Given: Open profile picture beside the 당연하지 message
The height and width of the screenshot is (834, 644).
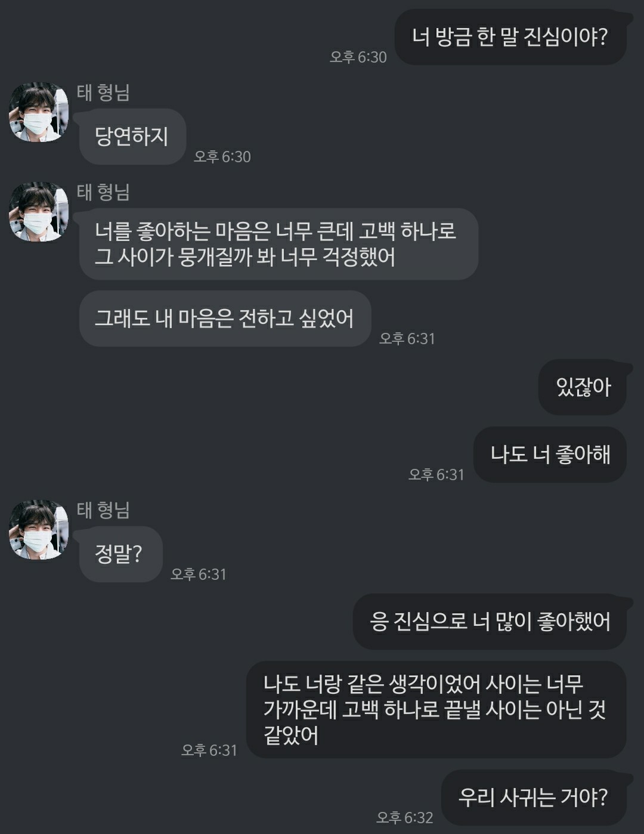Looking at the screenshot, I should coord(39,112).
